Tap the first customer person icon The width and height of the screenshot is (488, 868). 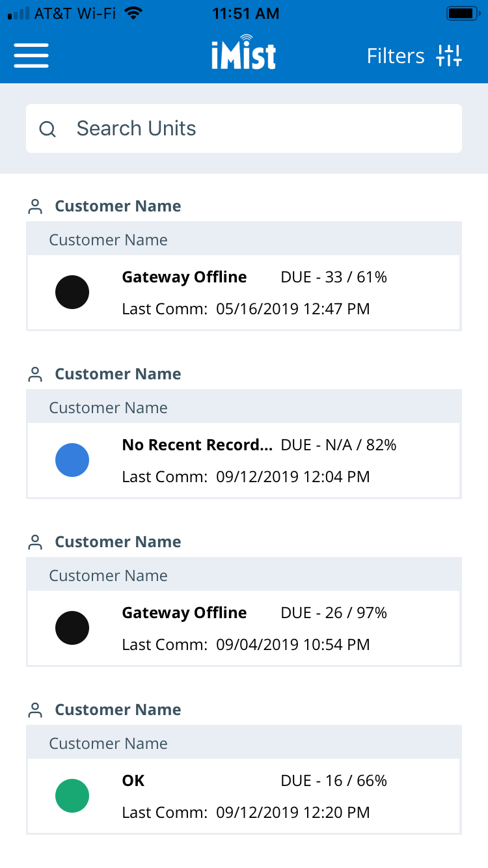point(36,207)
